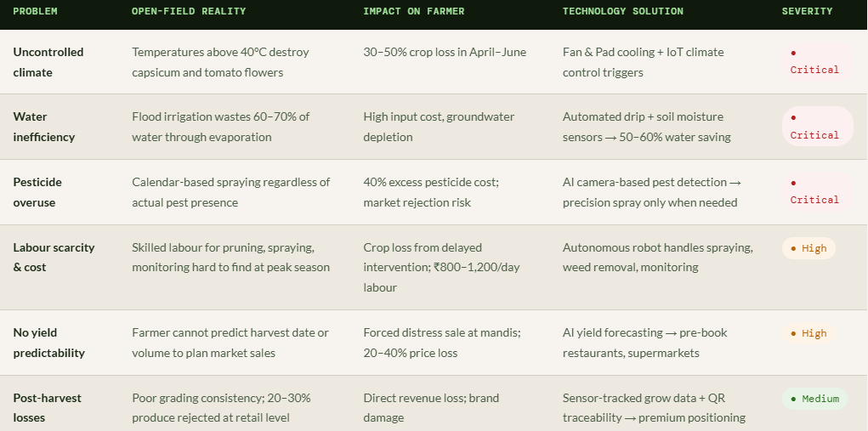Select the Critical badge for Water inefficiency
This screenshot has width=868, height=431.
816,127
